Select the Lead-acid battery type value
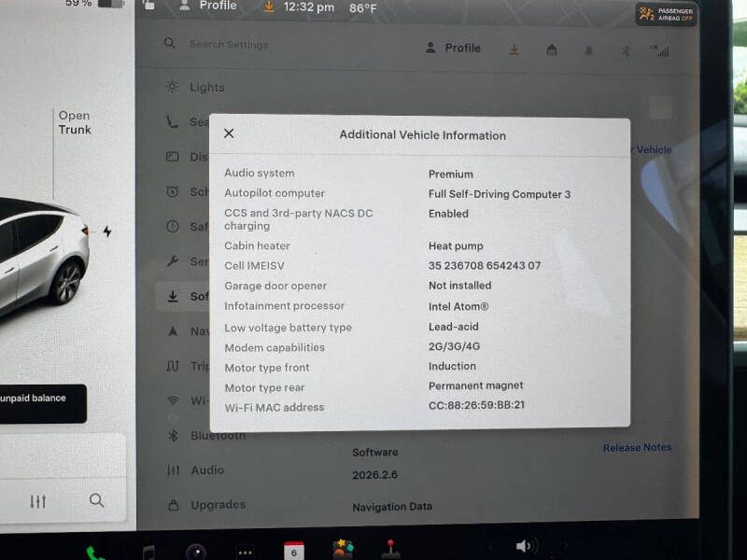 pos(454,327)
